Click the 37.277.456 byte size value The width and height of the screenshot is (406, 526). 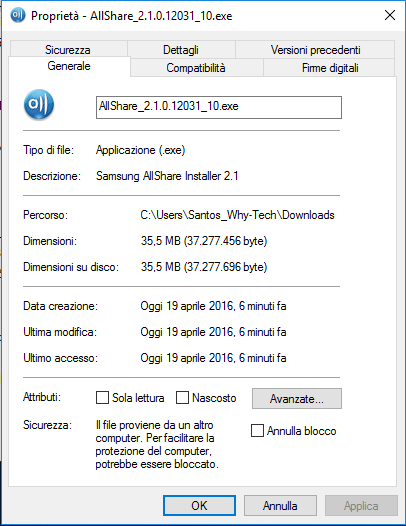204,241
